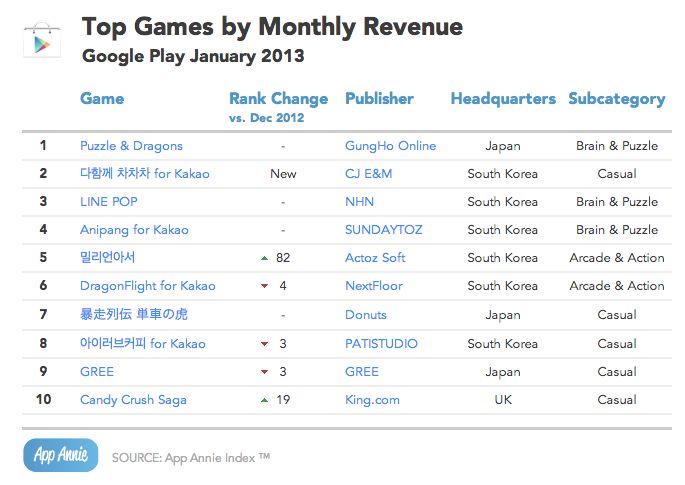Click rank number 5 in the table
The width and height of the screenshot is (685, 485).
[x=43, y=257]
